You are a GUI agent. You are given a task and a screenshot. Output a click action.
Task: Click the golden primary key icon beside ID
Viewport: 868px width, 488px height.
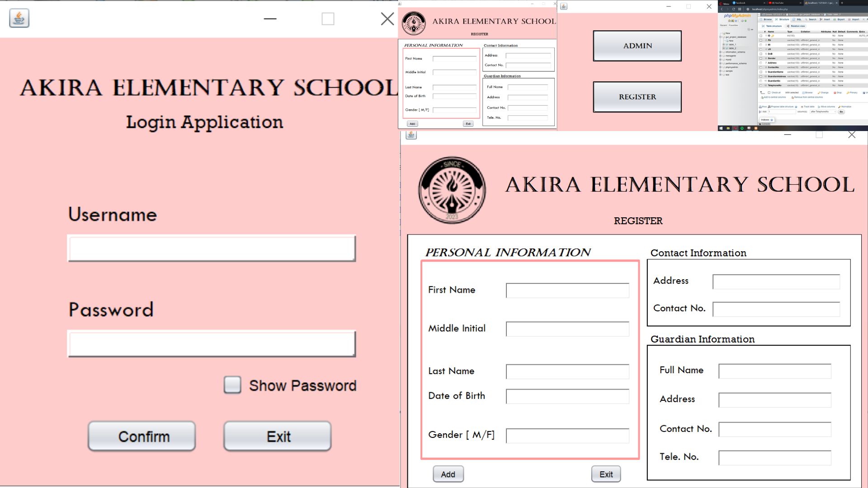[773, 36]
